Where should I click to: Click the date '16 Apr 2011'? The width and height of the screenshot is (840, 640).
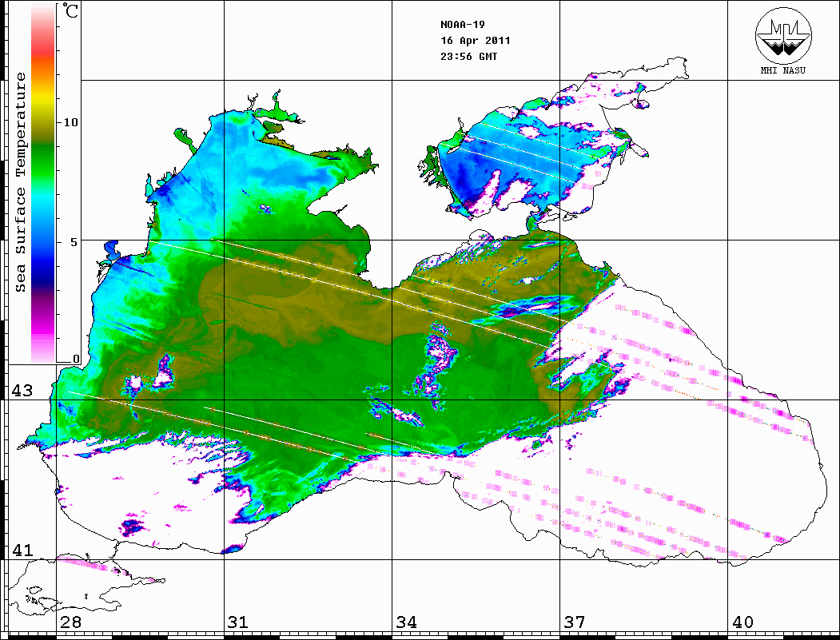(476, 41)
